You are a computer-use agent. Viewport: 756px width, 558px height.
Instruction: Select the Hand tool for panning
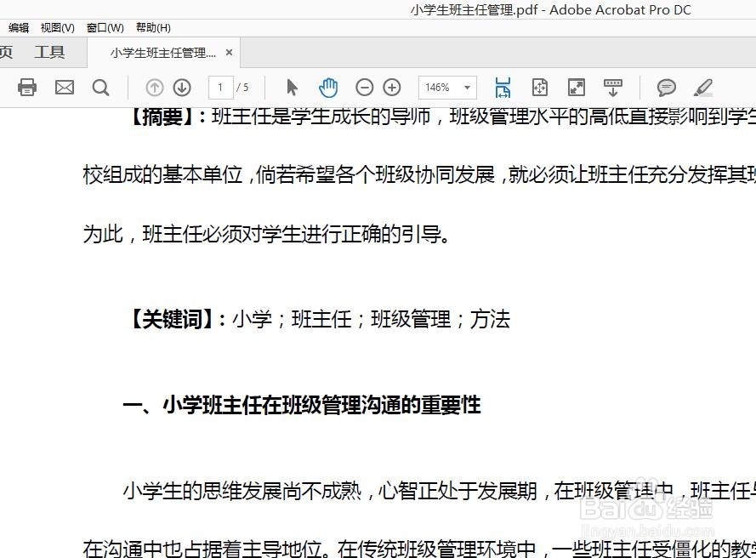tap(328, 87)
